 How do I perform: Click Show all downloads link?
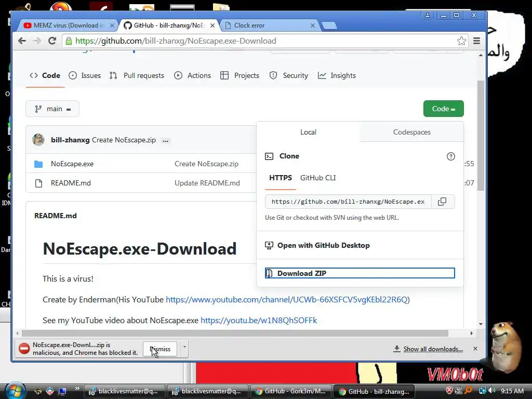click(433, 349)
